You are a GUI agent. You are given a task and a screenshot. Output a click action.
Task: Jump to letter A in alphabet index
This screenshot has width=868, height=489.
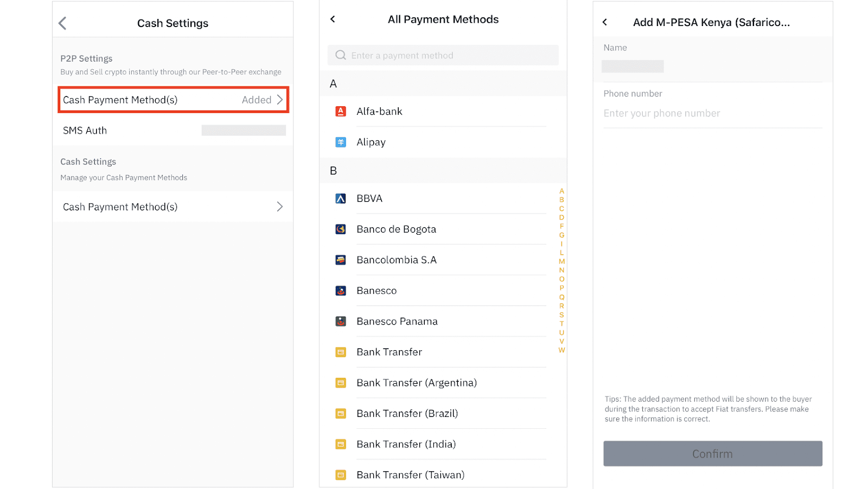click(x=561, y=191)
